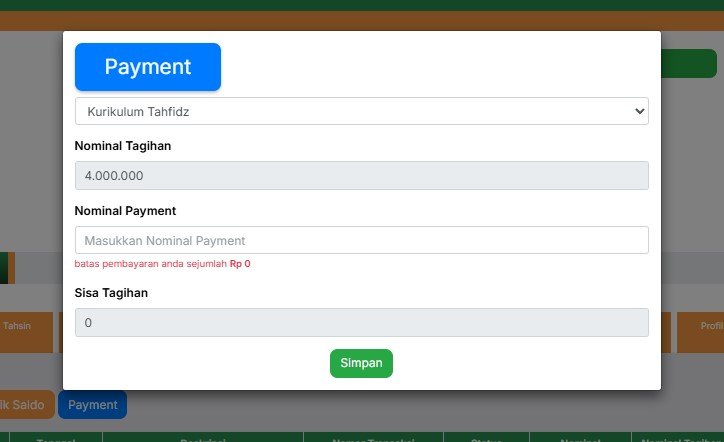Open the Kurikulum Tahfidz dropdown
This screenshot has height=442, width=724.
coord(362,111)
